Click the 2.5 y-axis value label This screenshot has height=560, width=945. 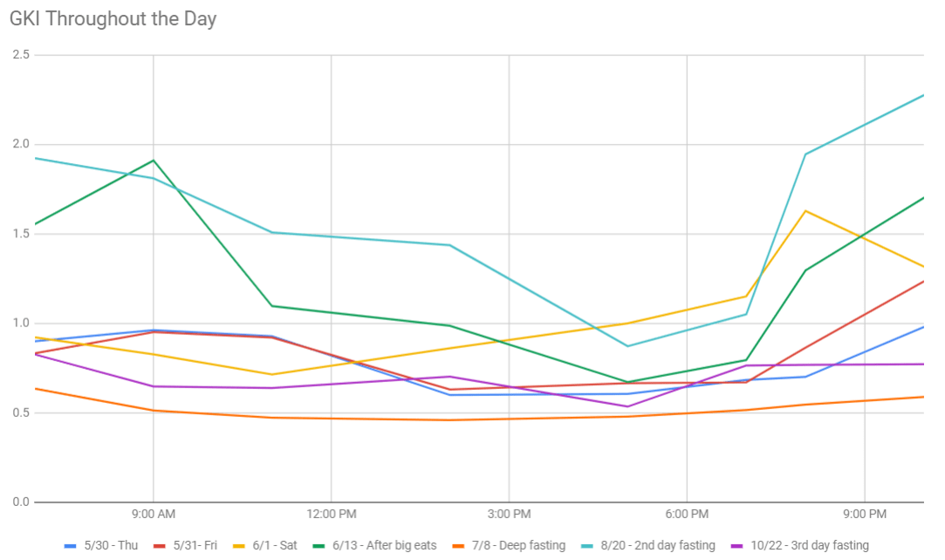20,55
